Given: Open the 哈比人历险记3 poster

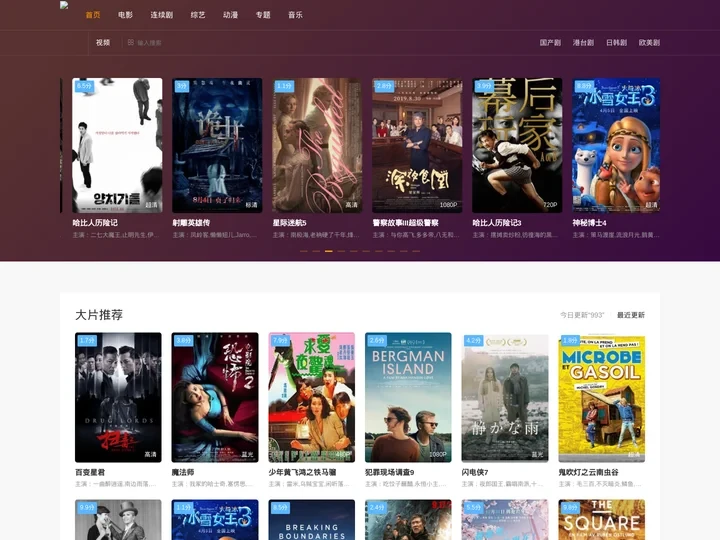Looking at the screenshot, I should [x=518, y=145].
